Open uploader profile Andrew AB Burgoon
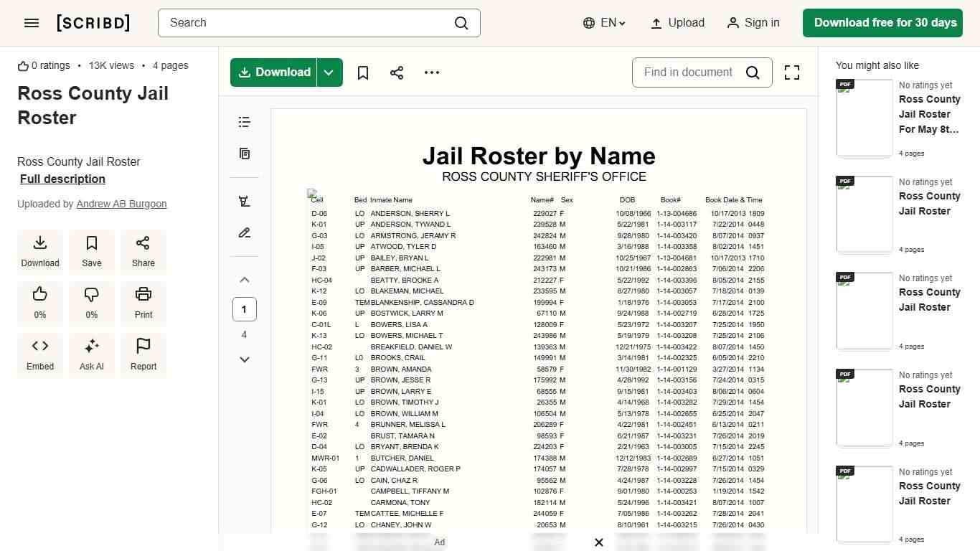The image size is (980, 551). pyautogui.click(x=121, y=204)
